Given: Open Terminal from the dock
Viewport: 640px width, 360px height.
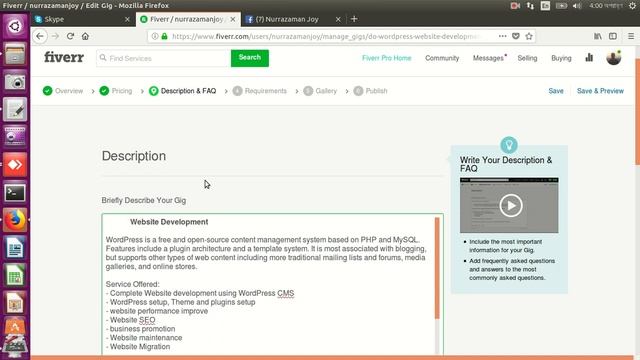Looking at the screenshot, I should 15,193.
